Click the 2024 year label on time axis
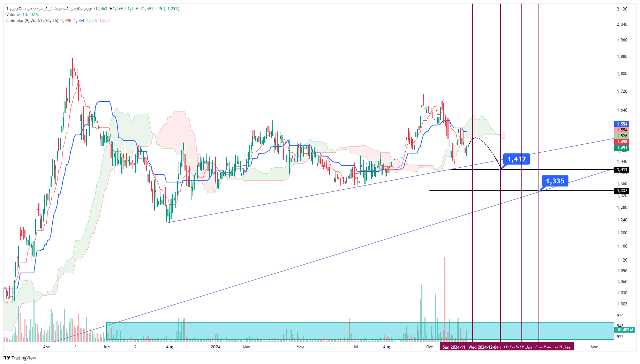640x364 pixels. pyautogui.click(x=216, y=347)
